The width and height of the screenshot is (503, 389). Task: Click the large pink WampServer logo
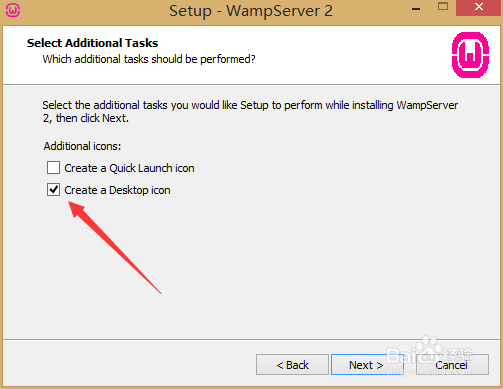coord(470,55)
